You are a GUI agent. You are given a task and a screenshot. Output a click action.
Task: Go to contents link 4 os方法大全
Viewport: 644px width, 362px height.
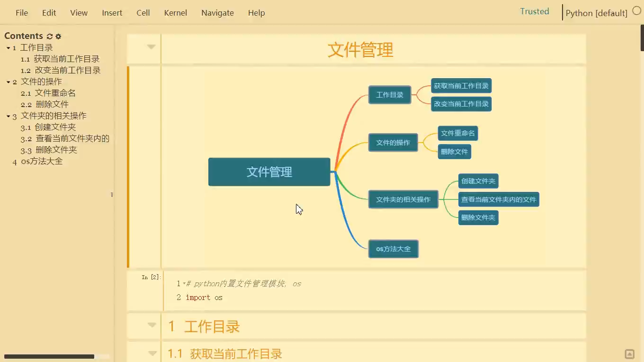coord(38,162)
